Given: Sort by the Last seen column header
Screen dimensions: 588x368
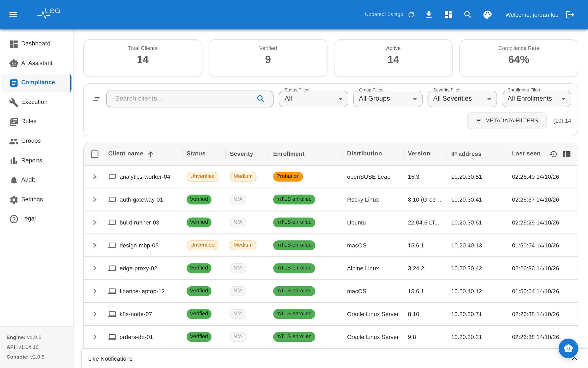Looking at the screenshot, I should click(526, 154).
